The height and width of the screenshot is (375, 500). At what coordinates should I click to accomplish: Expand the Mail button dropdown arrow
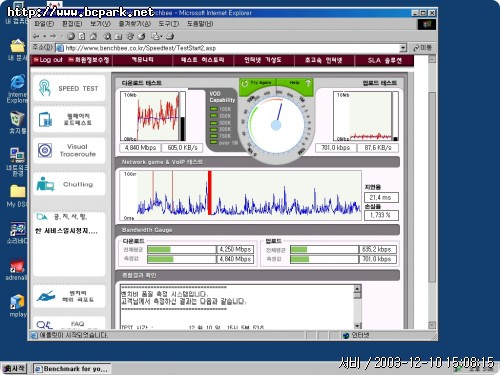pos(161,36)
